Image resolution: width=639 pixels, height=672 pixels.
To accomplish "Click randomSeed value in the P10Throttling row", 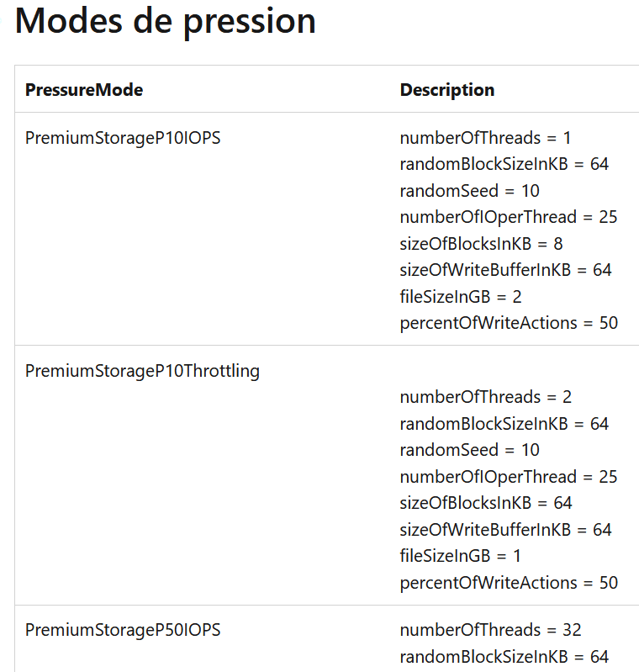I will 530,450.
